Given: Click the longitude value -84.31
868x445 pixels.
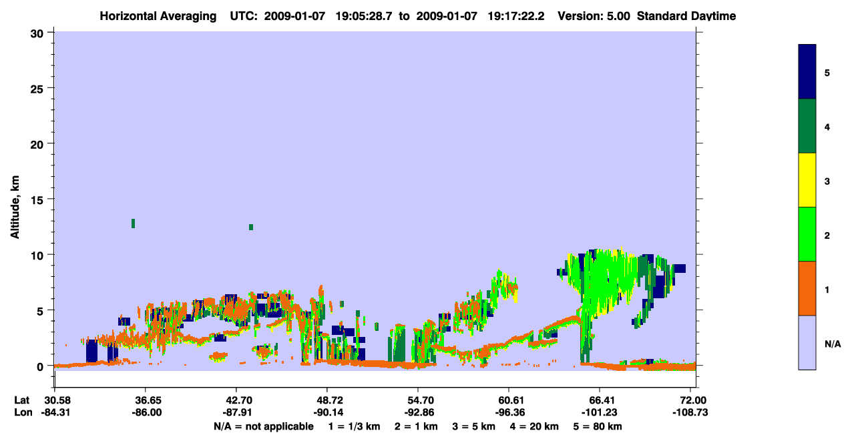Looking at the screenshot, I should (54, 412).
